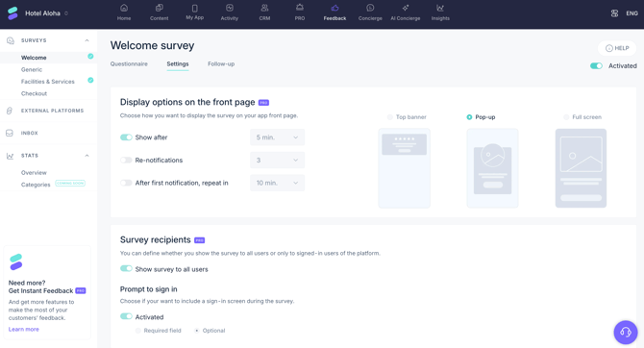Click the green checkmark beside Welcome survey

[x=90, y=57]
